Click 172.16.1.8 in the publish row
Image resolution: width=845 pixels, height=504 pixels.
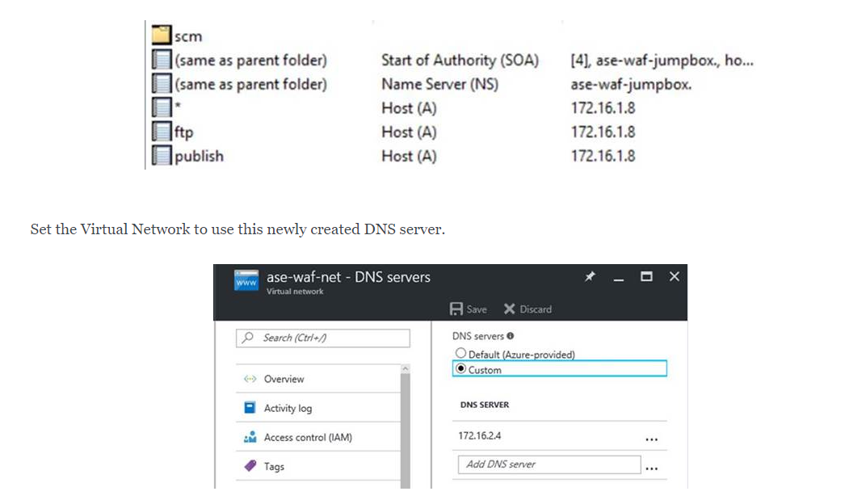tap(603, 157)
